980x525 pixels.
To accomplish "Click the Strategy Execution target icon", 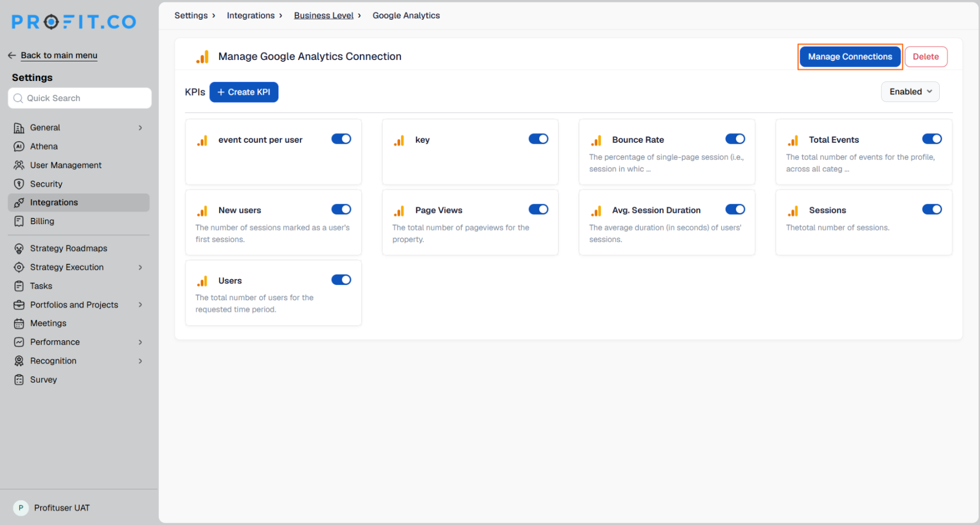I will point(19,267).
